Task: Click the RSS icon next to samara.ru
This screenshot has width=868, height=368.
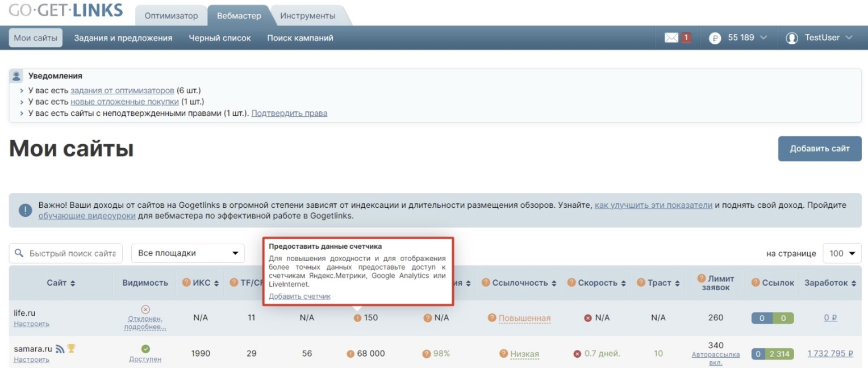Action: pyautogui.click(x=60, y=349)
